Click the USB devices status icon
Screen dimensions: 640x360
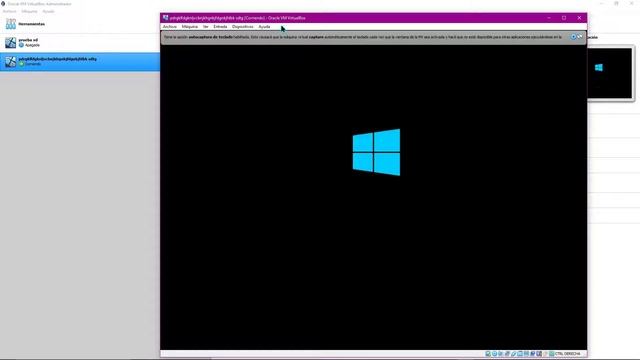pyautogui.click(x=513, y=353)
